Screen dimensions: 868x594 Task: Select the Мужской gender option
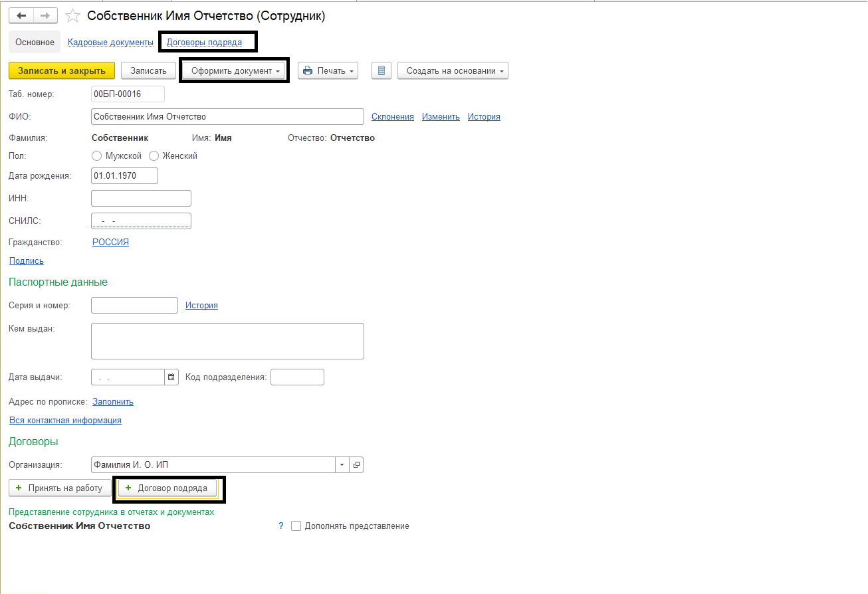coord(97,156)
